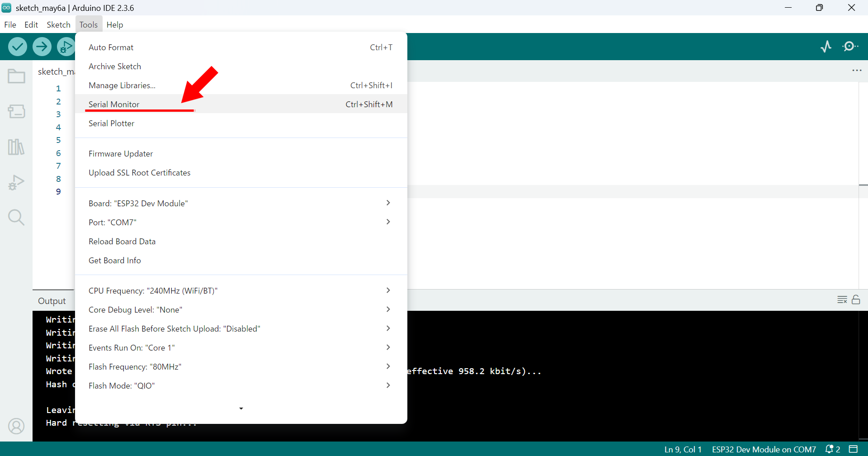868x456 pixels.
Task: Open the Boards Manager sidebar icon
Action: point(16,111)
